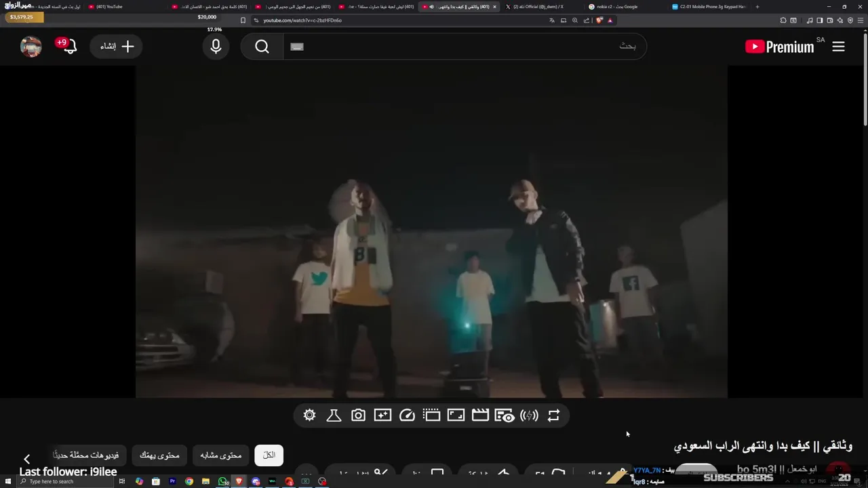Click the Brave Rewards triangle icon

coord(610,20)
